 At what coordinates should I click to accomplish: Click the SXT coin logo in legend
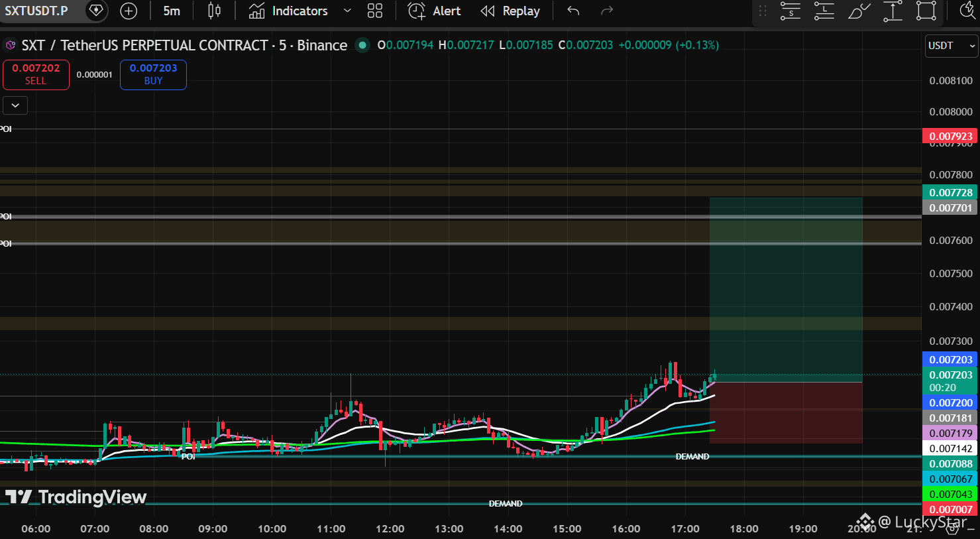(10, 45)
